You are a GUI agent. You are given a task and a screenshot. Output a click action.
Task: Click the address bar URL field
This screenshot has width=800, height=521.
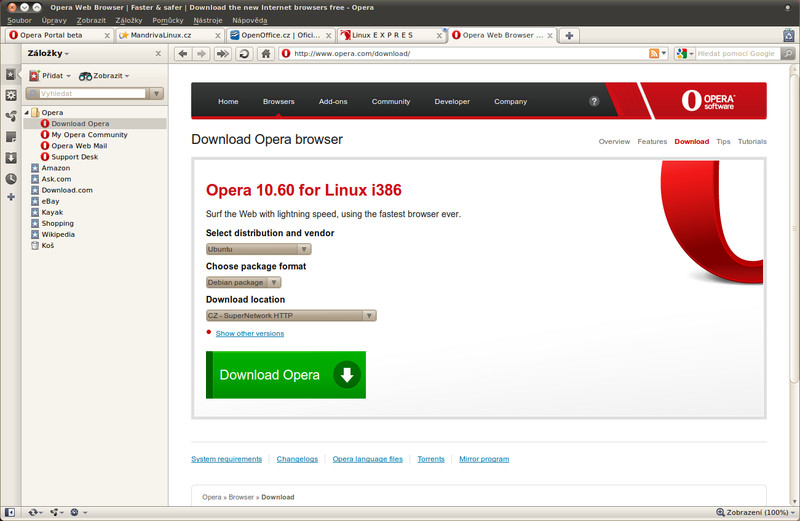point(469,53)
